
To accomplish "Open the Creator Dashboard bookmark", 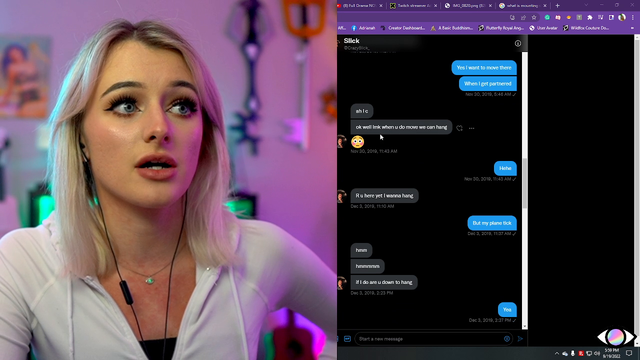I will coord(402,28).
